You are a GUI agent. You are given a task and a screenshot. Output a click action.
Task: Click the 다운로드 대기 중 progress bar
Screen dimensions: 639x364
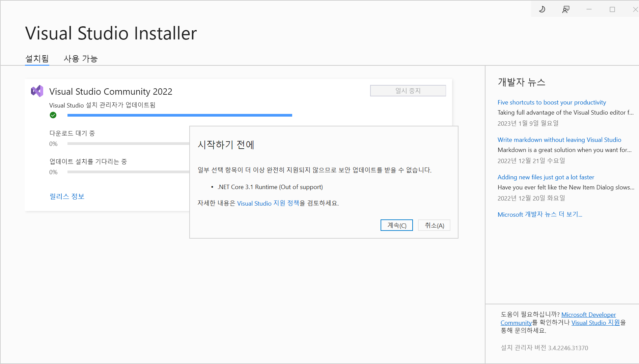pyautogui.click(x=129, y=144)
